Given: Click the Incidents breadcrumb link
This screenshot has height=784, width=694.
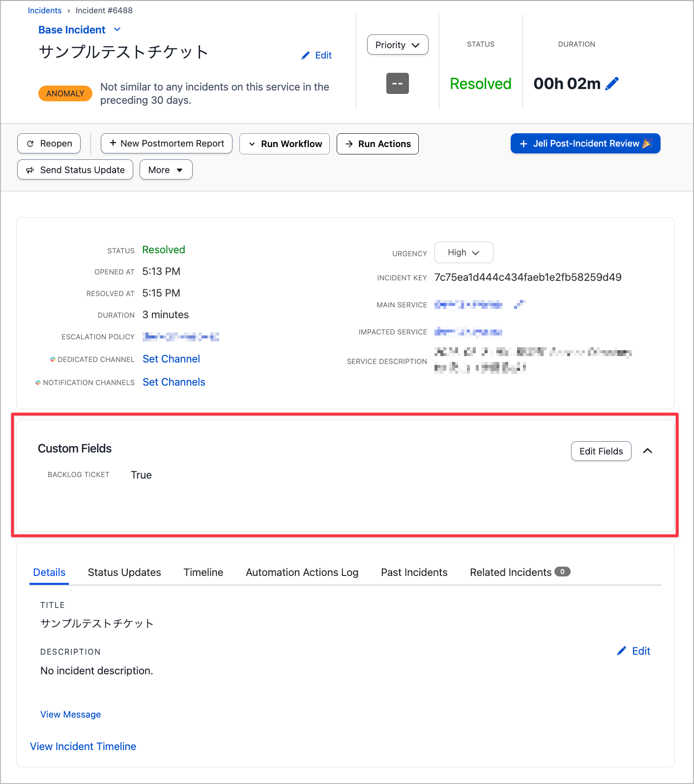Looking at the screenshot, I should click(45, 10).
